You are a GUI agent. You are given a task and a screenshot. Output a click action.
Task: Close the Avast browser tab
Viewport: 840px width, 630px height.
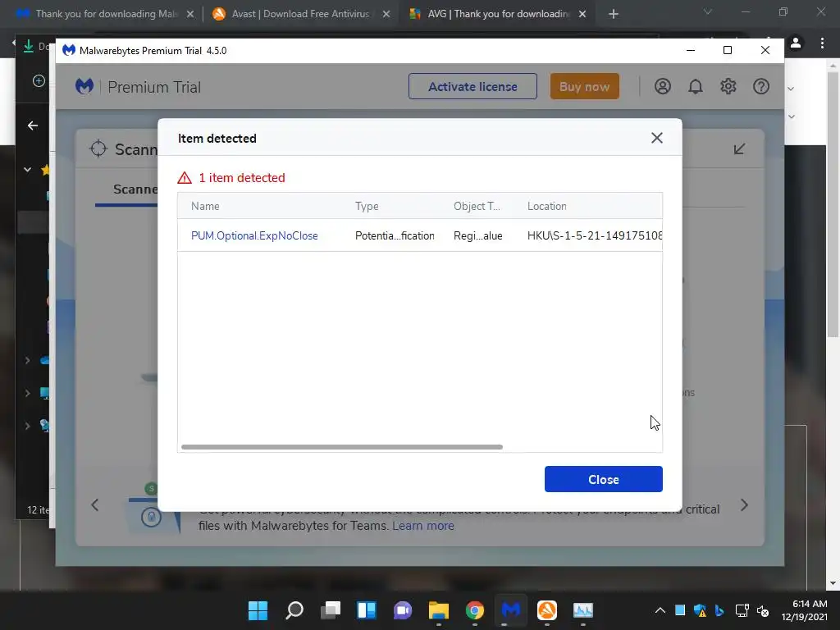pos(386,14)
